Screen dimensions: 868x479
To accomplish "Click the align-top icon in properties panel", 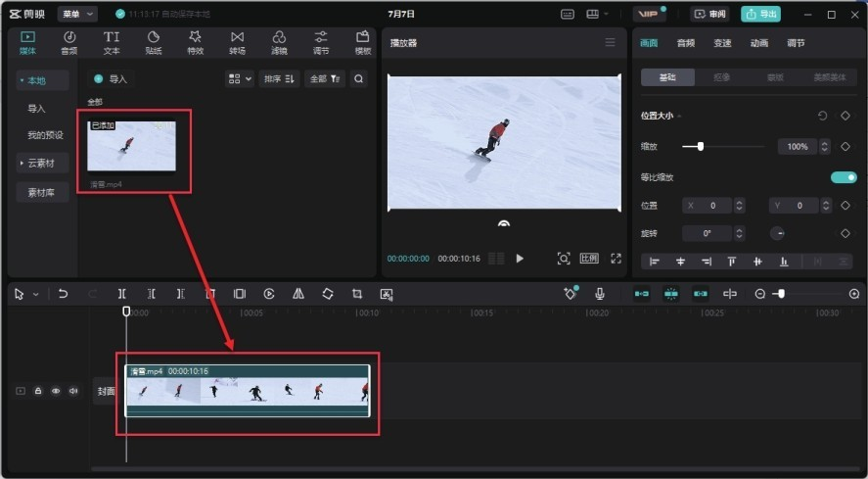I will tap(732, 262).
